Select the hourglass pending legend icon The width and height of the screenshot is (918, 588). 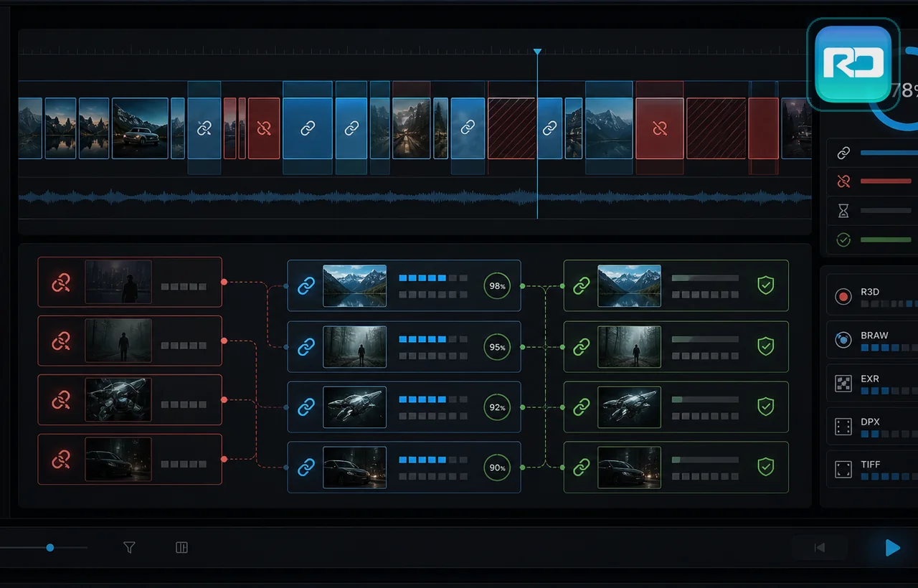843,211
